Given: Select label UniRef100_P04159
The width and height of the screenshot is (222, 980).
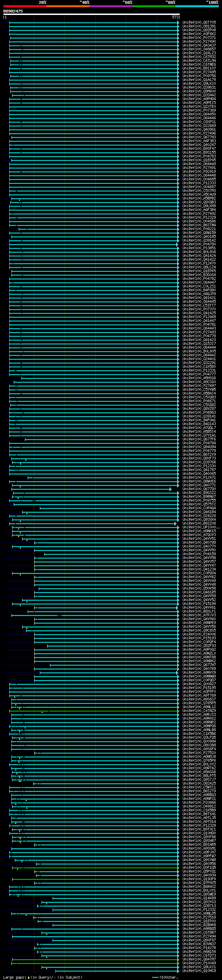Looking at the screenshot, I should point(199,553).
